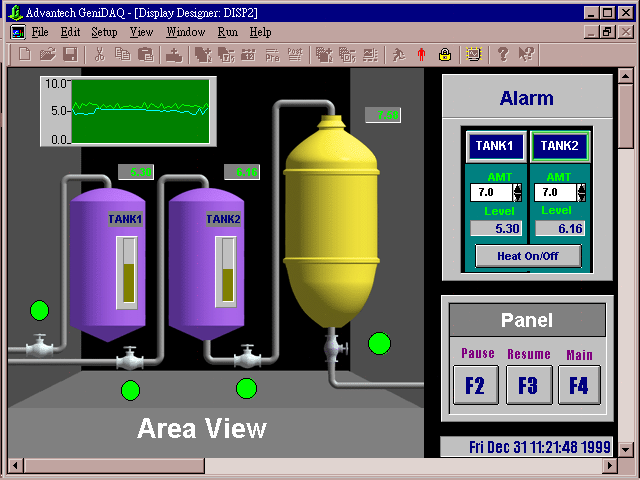Open the Setup menu
Viewport: 640px width, 480px height.
(104, 32)
